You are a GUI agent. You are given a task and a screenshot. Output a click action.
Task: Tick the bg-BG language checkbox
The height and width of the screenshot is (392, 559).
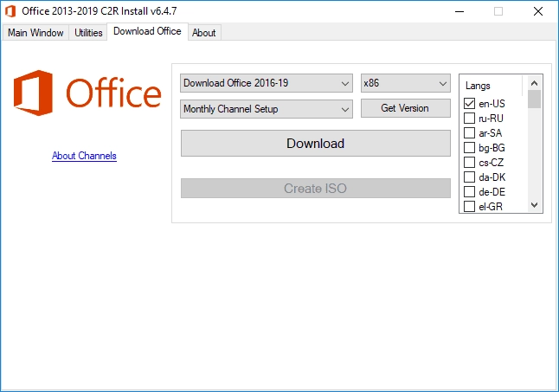click(469, 147)
